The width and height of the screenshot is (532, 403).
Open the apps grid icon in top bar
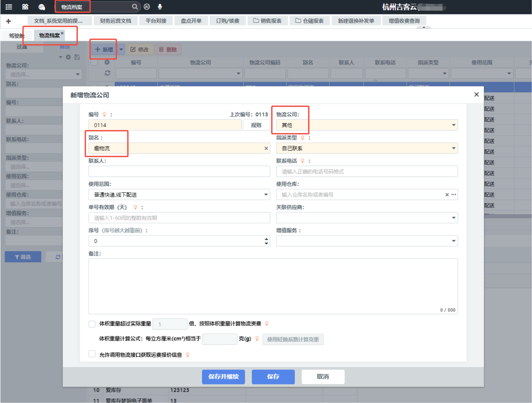pos(25,7)
